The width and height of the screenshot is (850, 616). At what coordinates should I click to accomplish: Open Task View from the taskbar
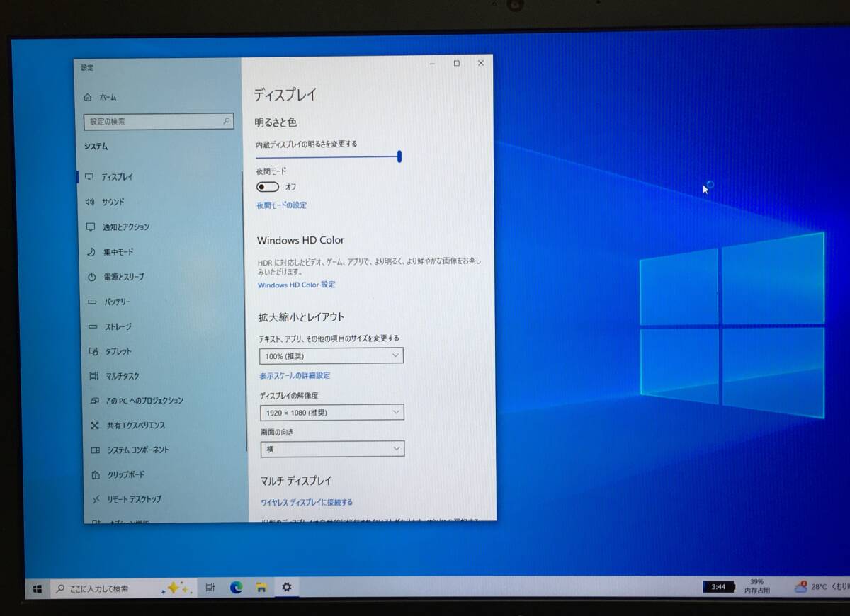[210, 588]
